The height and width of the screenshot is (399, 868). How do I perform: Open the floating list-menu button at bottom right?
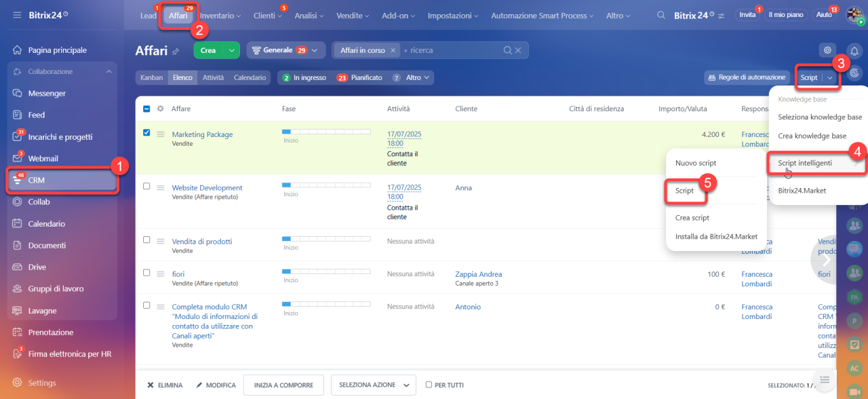pos(825,379)
